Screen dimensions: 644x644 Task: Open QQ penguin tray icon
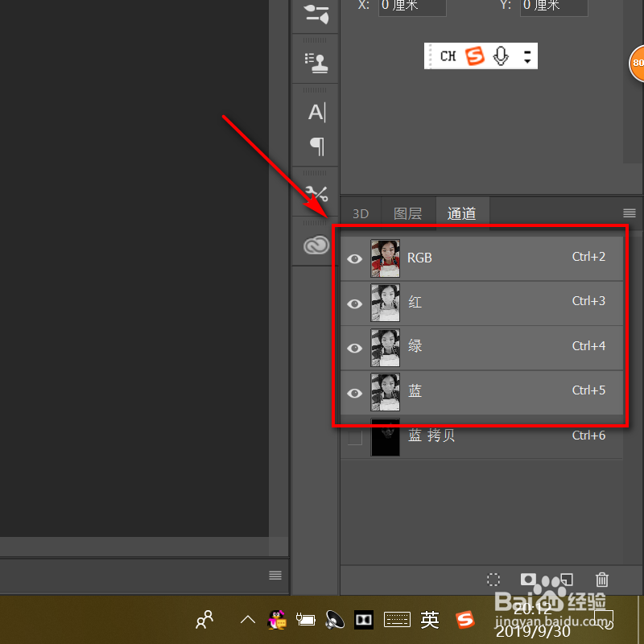[x=277, y=619]
